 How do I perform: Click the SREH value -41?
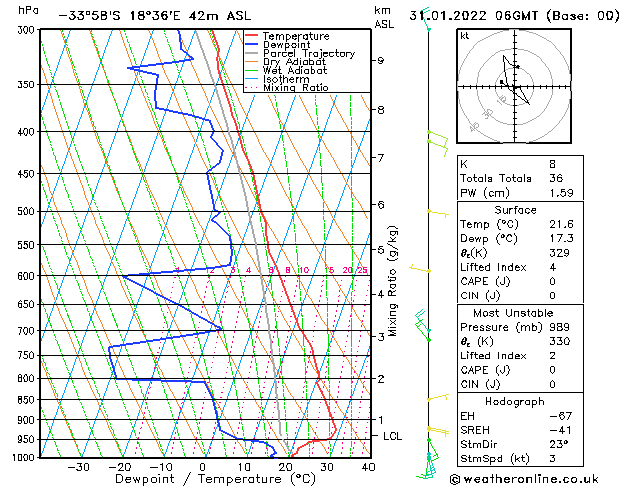point(560,430)
